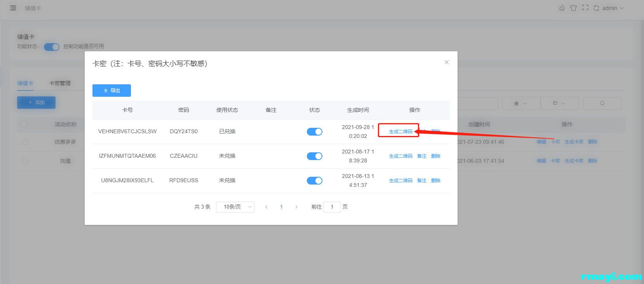644x284 pixels.
Task: Toggle status switch for IZFMUNMTQTAAEM06
Action: 315,156
